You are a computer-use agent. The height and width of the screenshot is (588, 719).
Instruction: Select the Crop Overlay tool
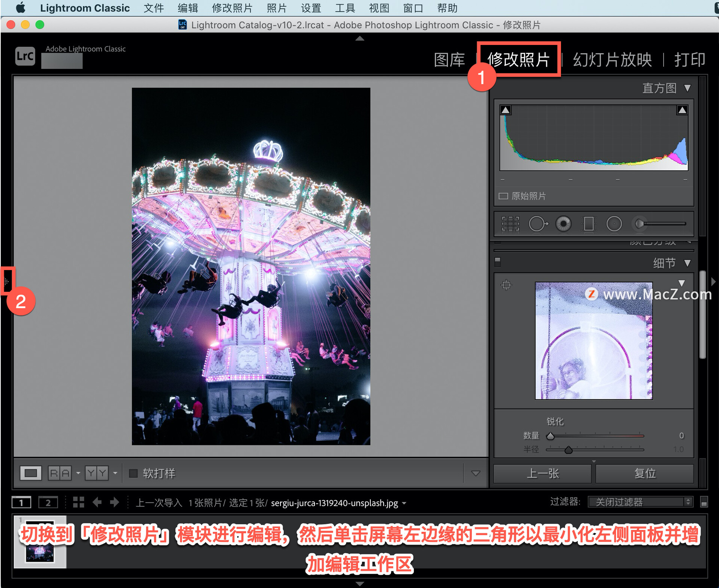(x=510, y=224)
